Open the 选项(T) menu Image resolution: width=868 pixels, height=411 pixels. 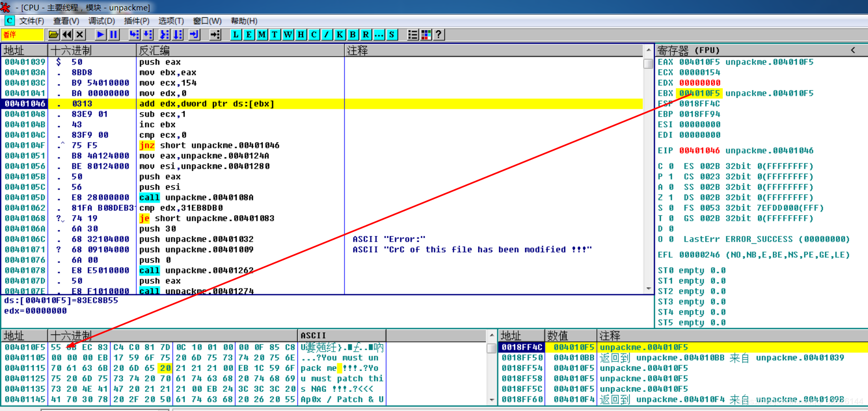click(x=171, y=21)
